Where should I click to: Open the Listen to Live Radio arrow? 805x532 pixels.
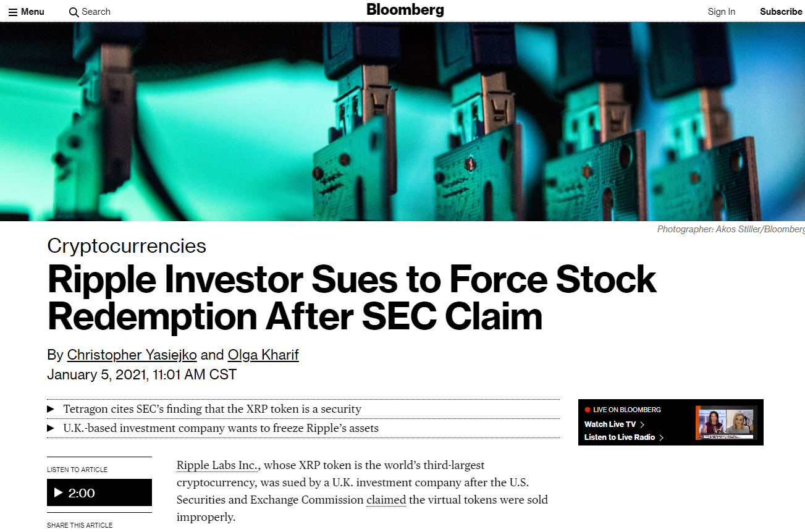[661, 437]
